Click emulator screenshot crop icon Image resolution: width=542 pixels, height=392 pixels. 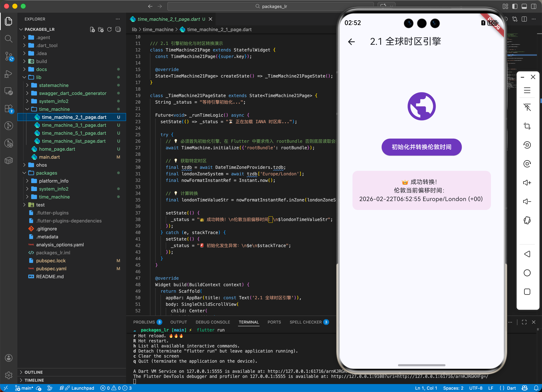click(x=527, y=126)
